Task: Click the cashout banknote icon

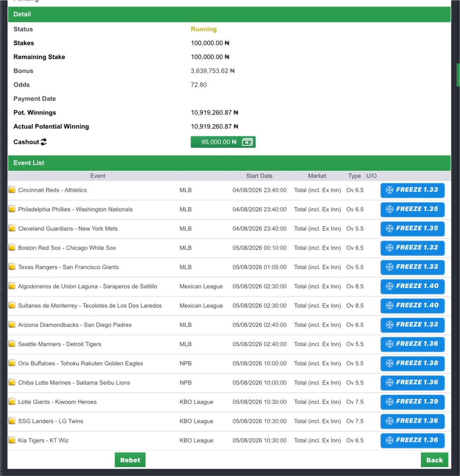Action: (x=247, y=142)
